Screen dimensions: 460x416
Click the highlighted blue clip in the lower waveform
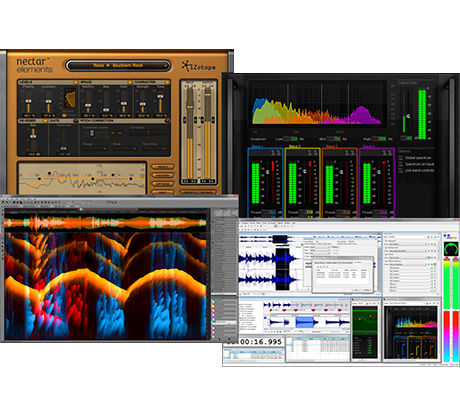tap(304, 322)
